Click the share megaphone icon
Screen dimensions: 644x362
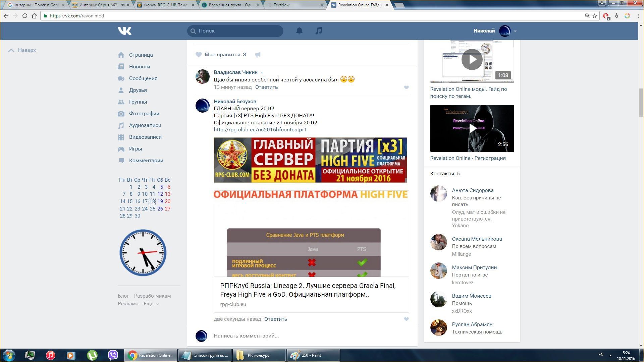click(258, 55)
